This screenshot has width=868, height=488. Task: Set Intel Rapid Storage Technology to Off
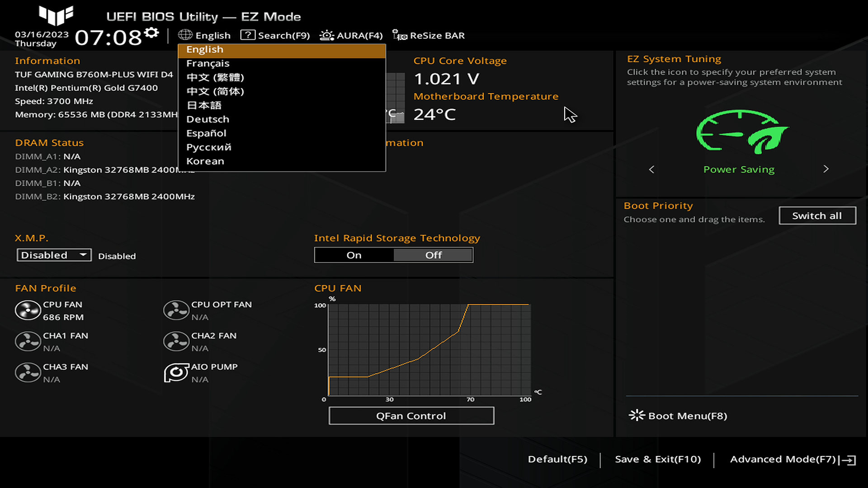[x=433, y=255]
